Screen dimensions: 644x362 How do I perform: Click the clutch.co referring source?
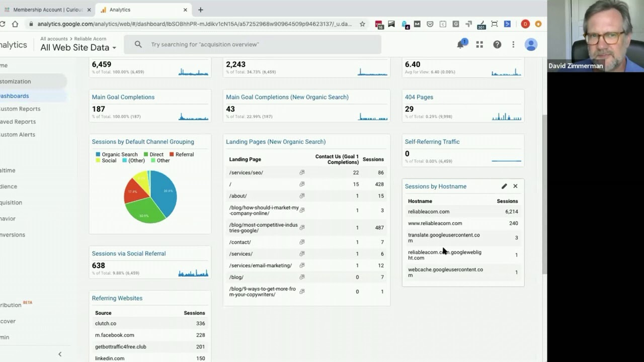106,323
